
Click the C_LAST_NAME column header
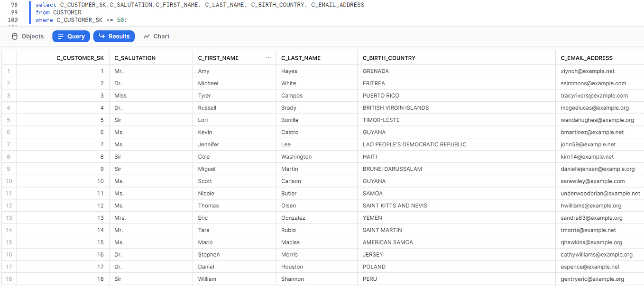pos(301,58)
